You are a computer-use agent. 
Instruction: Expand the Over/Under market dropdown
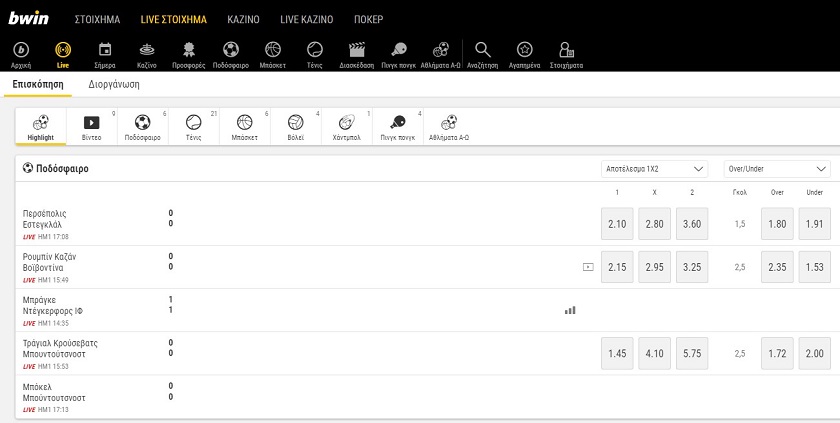point(777,169)
